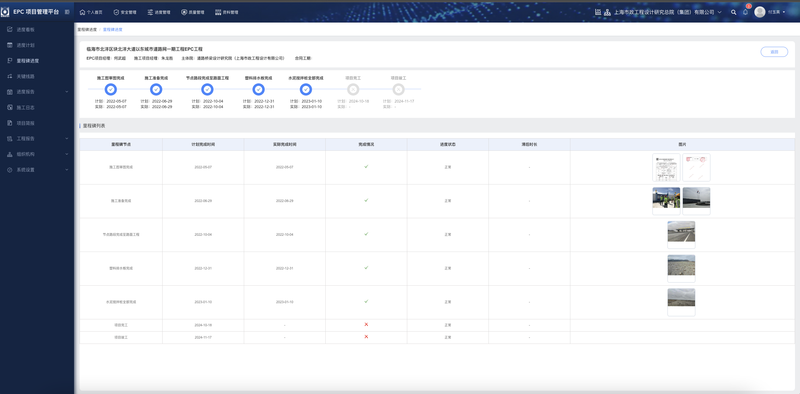The height and width of the screenshot is (394, 800).
Task: Expand the 工程报告 submenu chevron
Action: coord(67,138)
